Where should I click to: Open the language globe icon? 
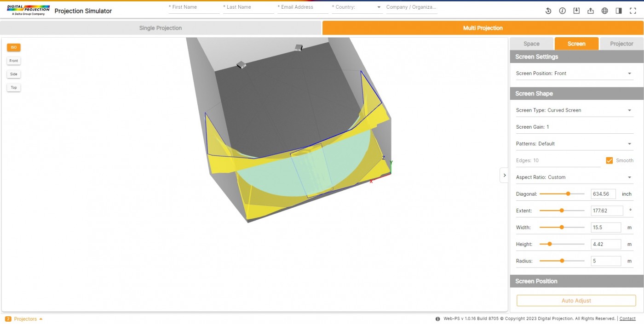(605, 11)
